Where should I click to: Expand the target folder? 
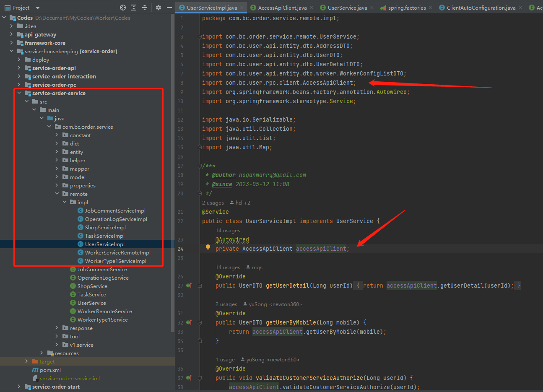pyautogui.click(x=27, y=361)
